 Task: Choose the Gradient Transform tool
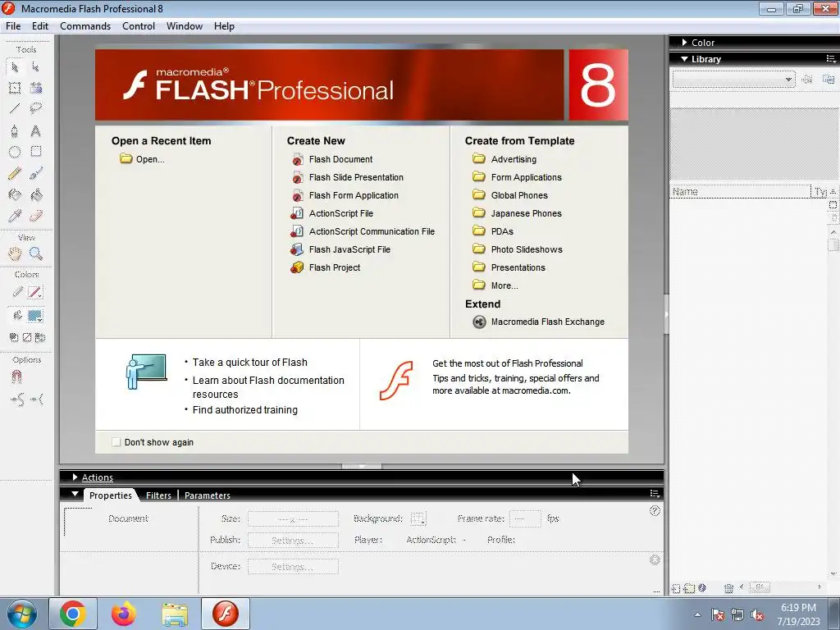click(x=35, y=88)
